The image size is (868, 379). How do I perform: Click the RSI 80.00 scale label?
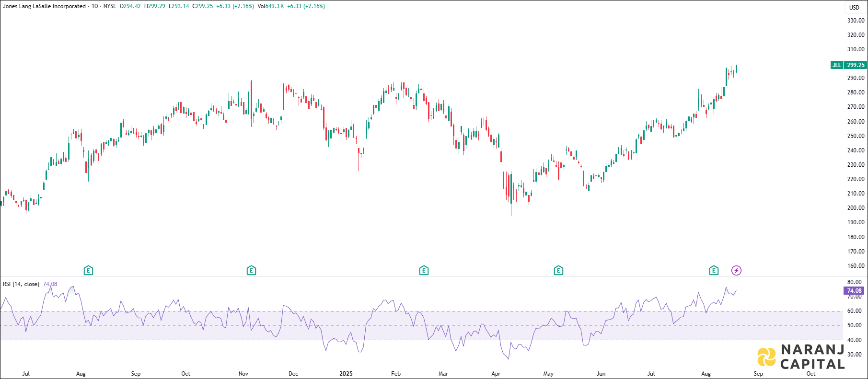[855, 282]
